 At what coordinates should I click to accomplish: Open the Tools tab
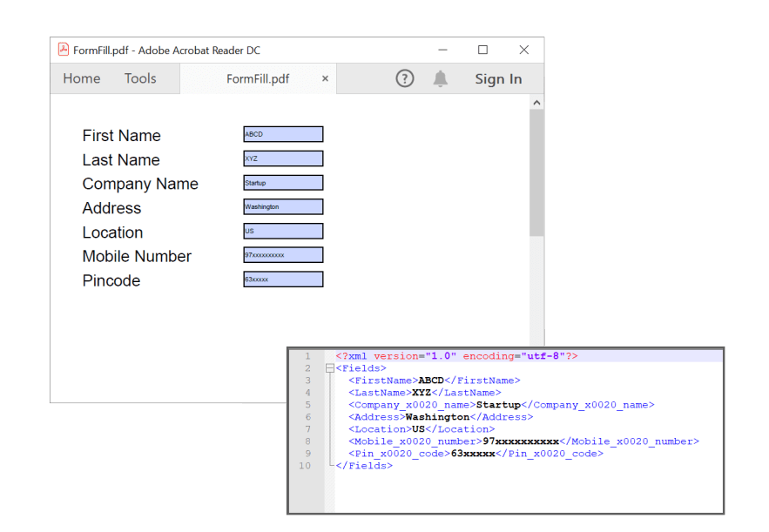point(140,78)
